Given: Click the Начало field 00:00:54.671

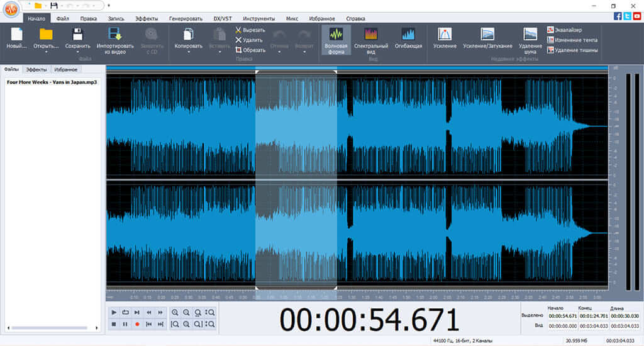Looking at the screenshot, I should tap(563, 316).
